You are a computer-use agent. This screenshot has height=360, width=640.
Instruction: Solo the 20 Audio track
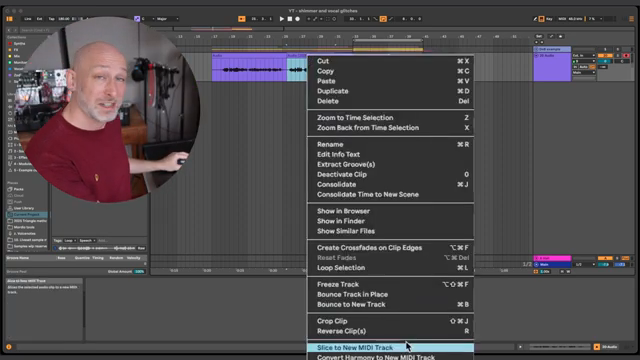point(618,56)
